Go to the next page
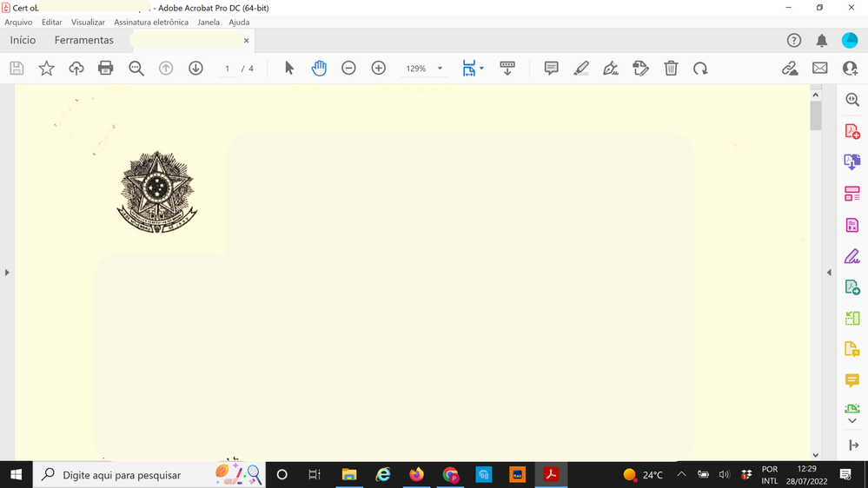868x488 pixels. (x=196, y=68)
